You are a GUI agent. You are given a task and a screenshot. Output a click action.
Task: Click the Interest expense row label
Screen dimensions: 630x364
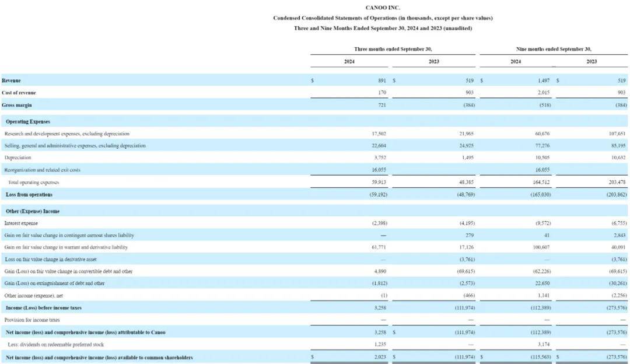click(x=21, y=223)
